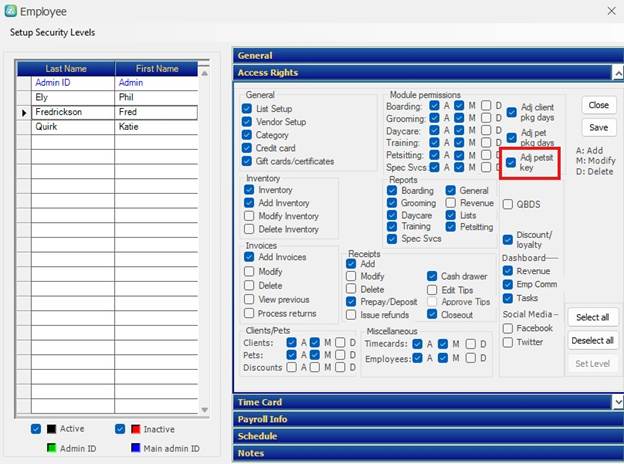The image size is (624, 464).
Task: Open the General section header
Action: 428,56
